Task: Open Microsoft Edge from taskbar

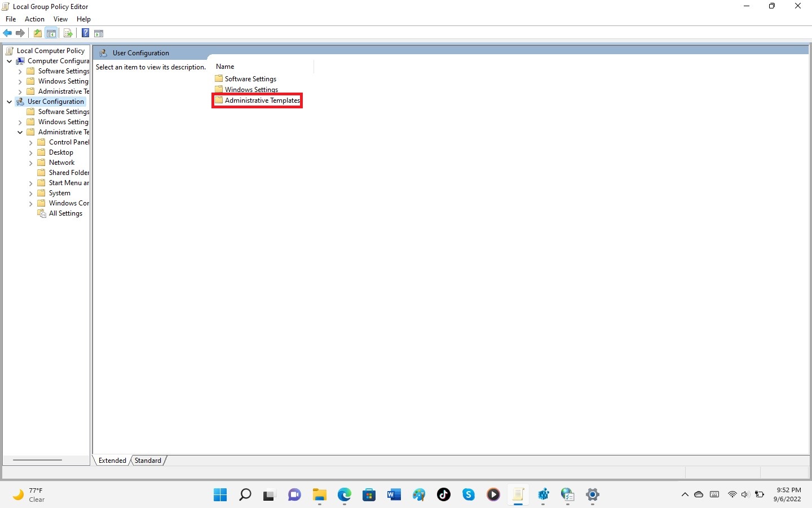Action: point(345,495)
